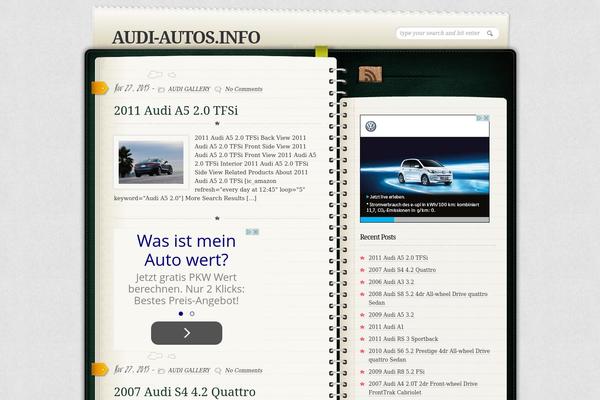This screenshot has height=400, width=600.
Task: Open recent post 2009 Audi A5 3.2
Action: [391, 315]
